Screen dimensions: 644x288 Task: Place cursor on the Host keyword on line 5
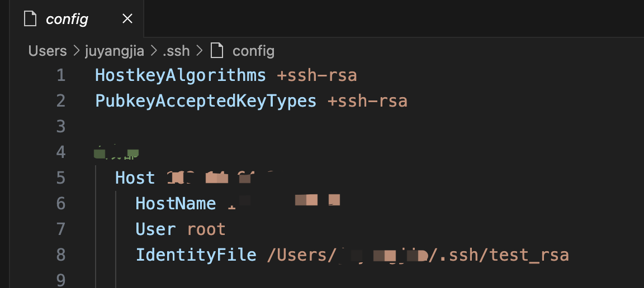(x=135, y=178)
